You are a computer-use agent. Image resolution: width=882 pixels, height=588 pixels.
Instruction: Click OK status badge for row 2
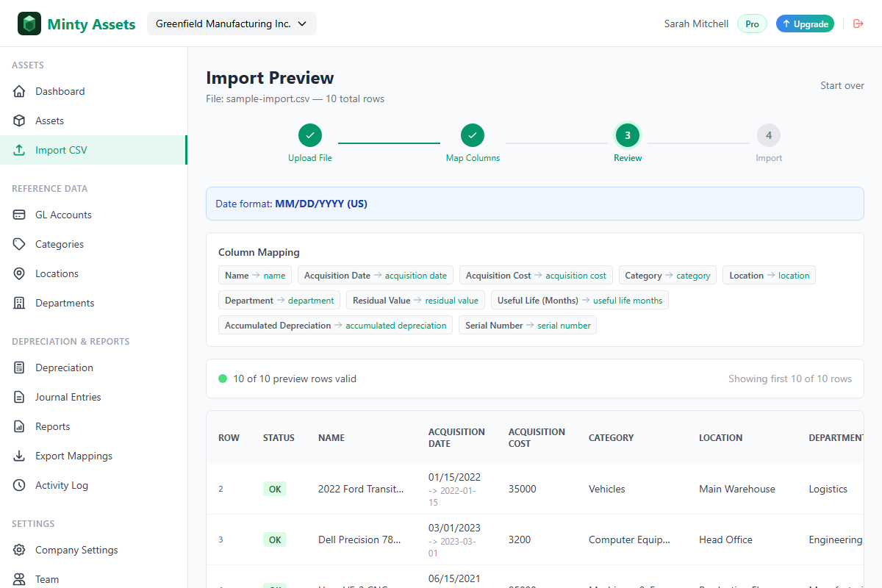pyautogui.click(x=275, y=489)
